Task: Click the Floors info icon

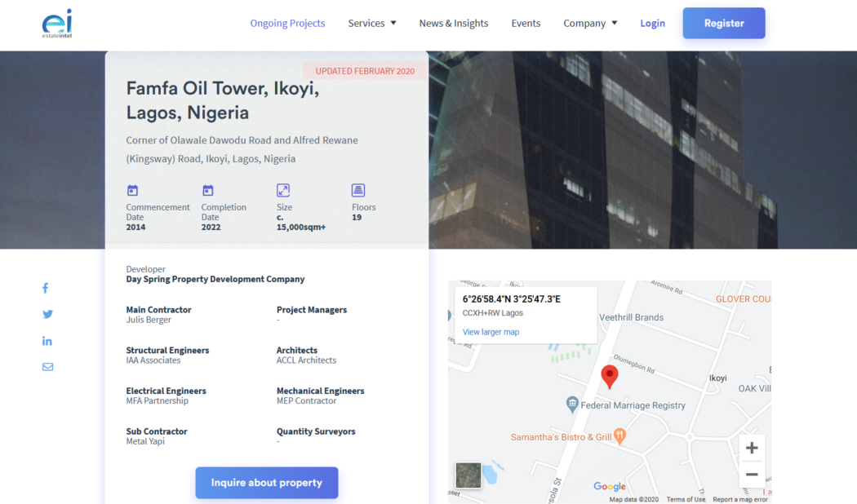Action: 358,189
